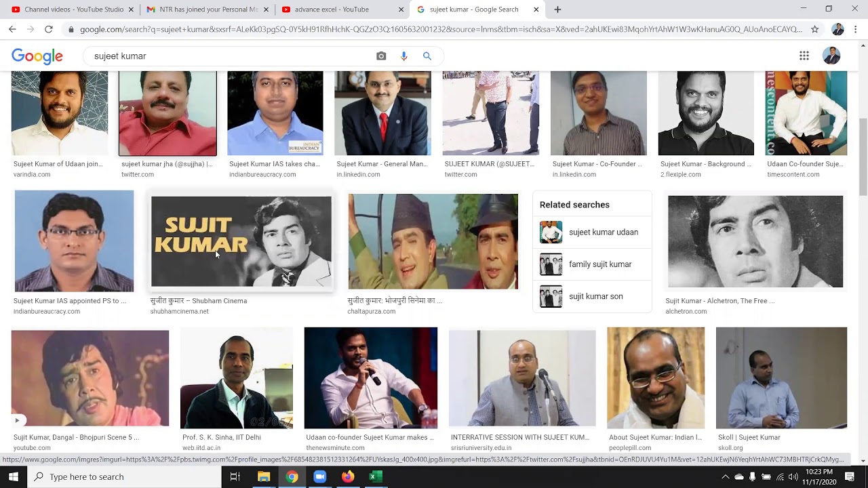The image size is (868, 488).
Task: Reload the page with the refresh icon
Action: [49, 29]
